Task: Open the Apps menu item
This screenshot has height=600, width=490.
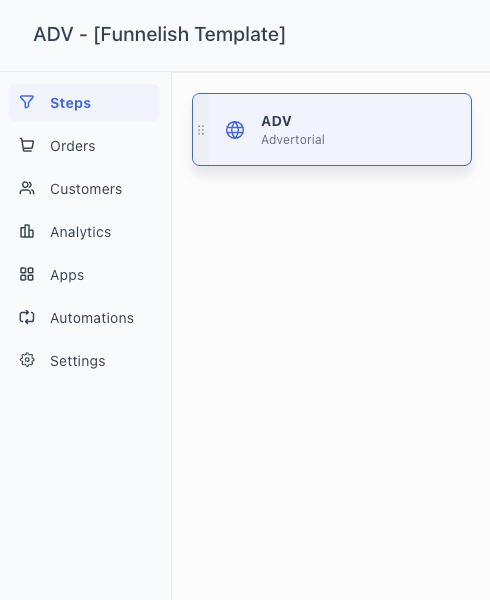Action: (84, 275)
